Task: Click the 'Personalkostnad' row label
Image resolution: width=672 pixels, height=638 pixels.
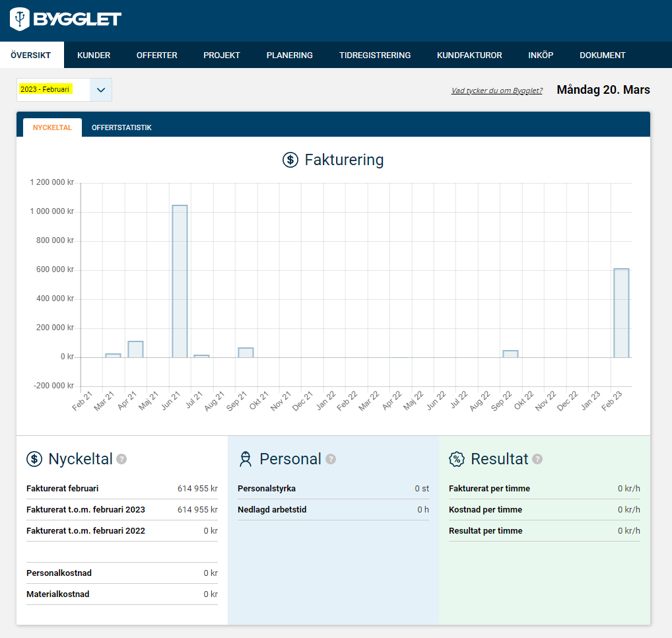Action: point(59,573)
